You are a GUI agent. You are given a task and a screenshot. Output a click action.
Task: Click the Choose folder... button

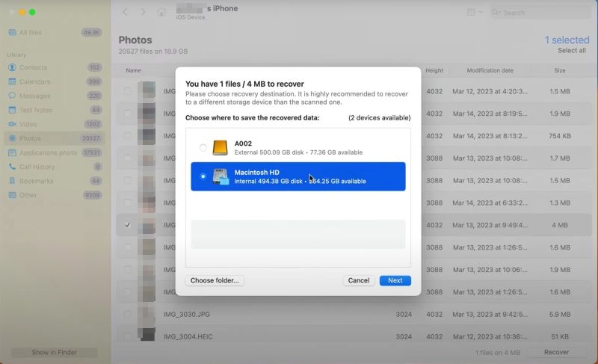[x=215, y=280]
